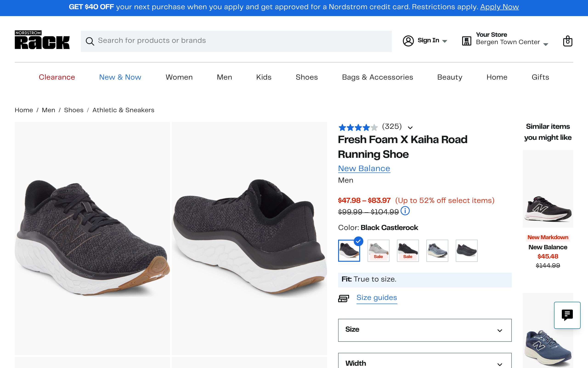Open the Width dropdown
The height and width of the screenshot is (368, 588).
tap(425, 361)
